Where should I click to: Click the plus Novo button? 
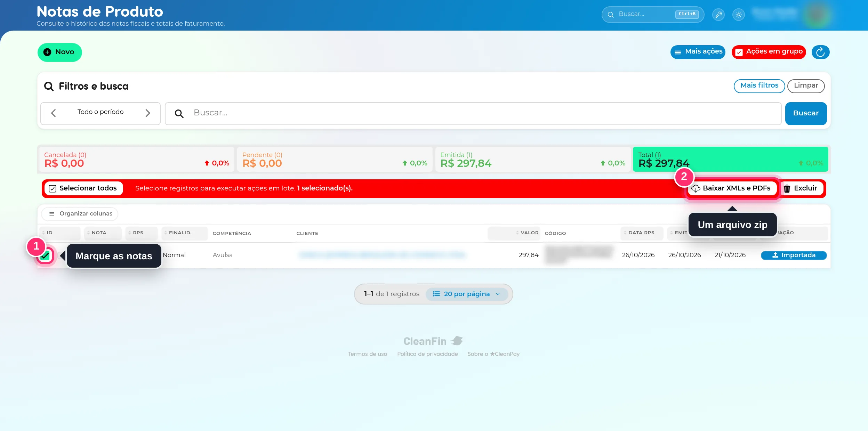coord(60,52)
